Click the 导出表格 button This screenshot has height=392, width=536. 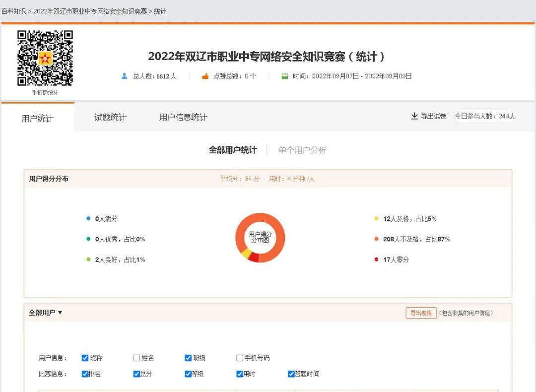pyautogui.click(x=421, y=313)
